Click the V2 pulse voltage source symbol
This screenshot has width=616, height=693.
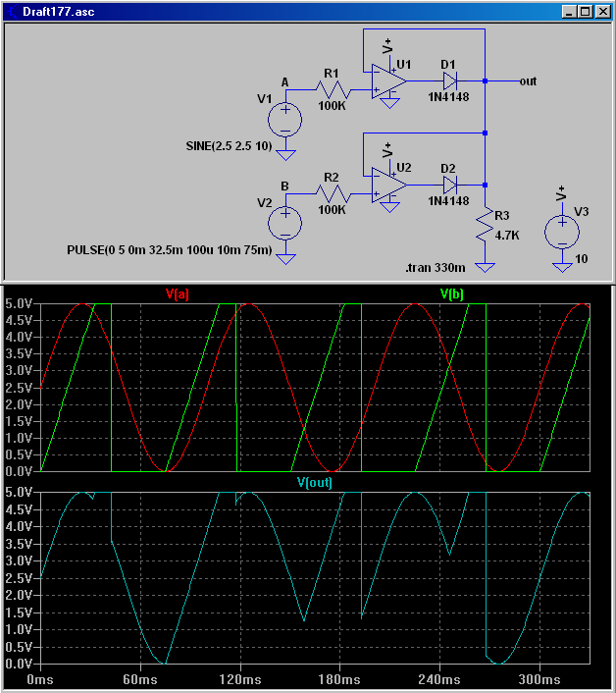pos(284,224)
